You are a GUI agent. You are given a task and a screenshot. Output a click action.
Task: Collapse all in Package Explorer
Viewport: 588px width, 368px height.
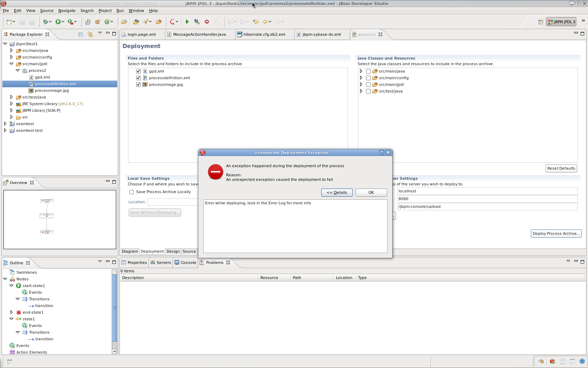click(x=81, y=34)
